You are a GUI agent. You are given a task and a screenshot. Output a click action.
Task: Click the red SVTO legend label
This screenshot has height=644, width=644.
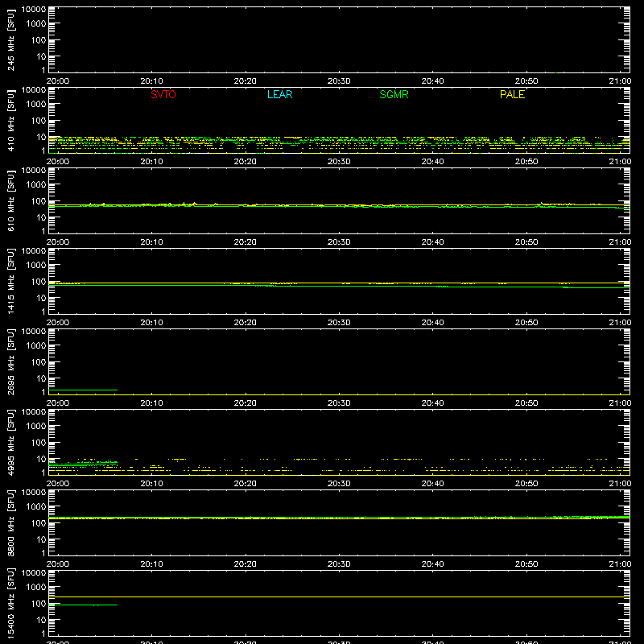click(163, 94)
